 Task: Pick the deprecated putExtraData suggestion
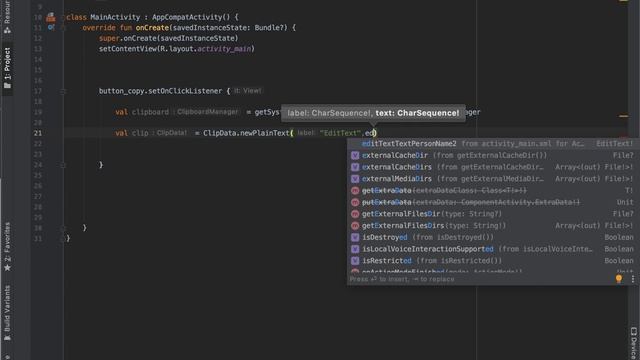[492, 202]
